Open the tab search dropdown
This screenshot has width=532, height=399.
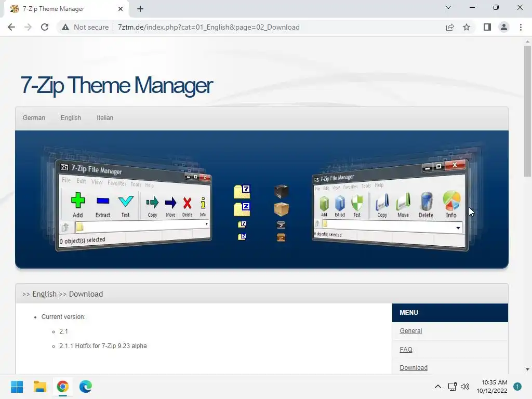point(448,7)
